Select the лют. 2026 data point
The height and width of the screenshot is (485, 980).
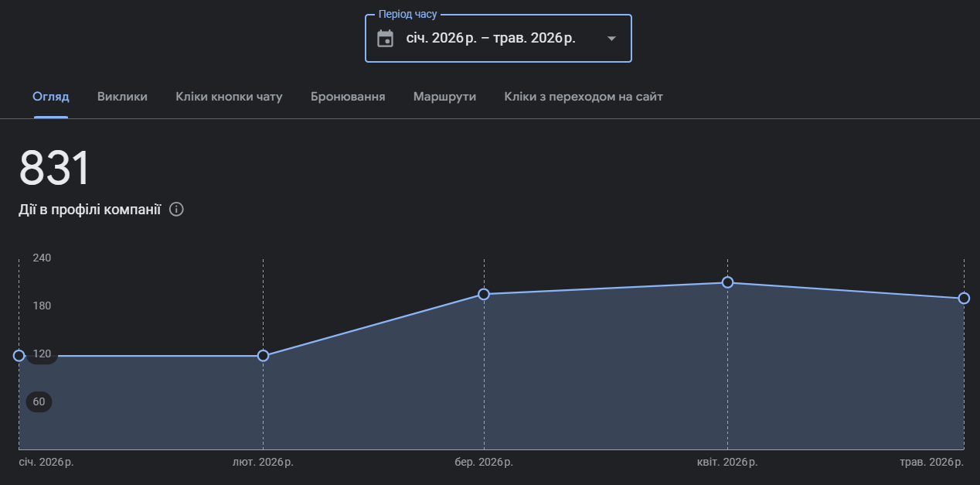[x=263, y=356]
